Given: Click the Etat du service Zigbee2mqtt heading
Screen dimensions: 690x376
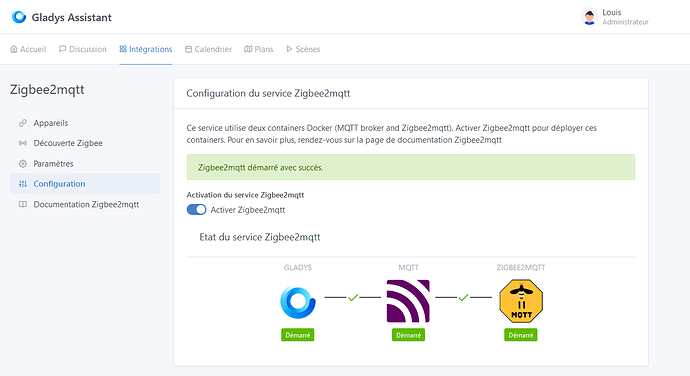Looking at the screenshot, I should point(260,237).
